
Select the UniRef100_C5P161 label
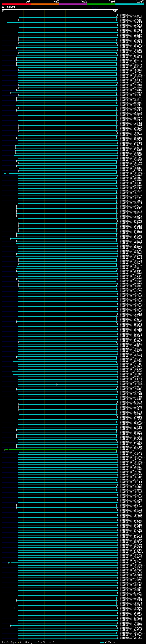click(131, 70)
